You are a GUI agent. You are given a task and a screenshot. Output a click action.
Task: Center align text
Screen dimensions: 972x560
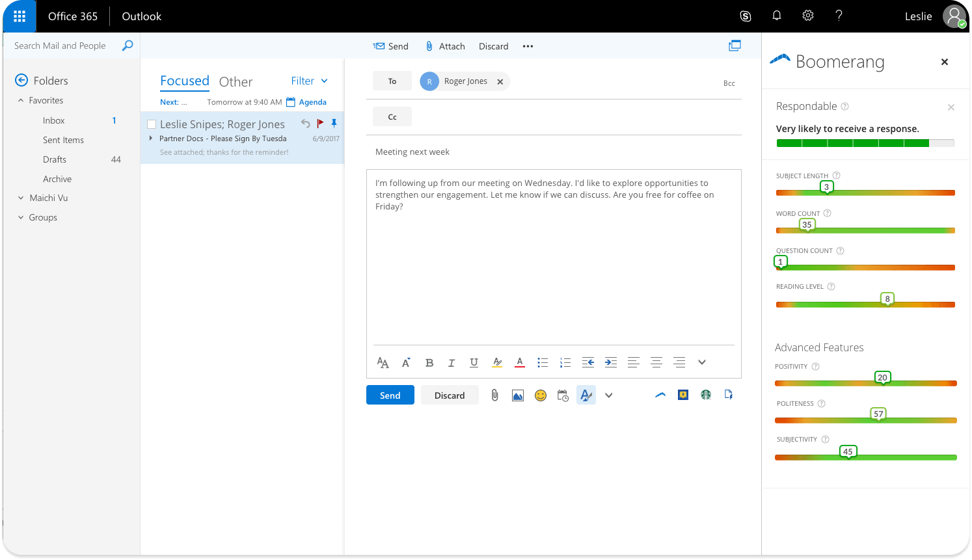tap(656, 362)
